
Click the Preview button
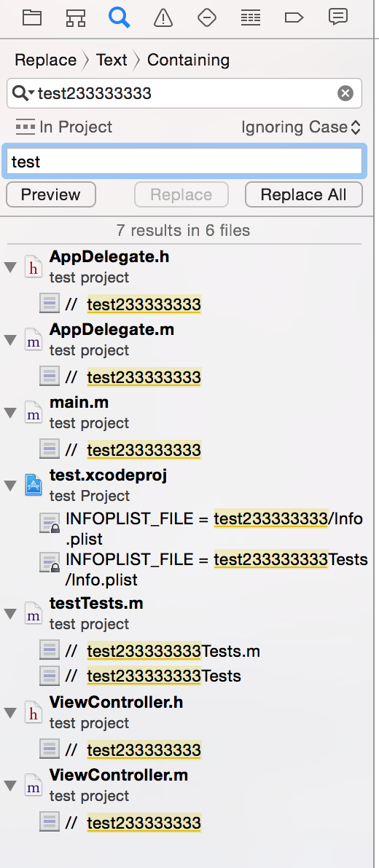[51, 195]
